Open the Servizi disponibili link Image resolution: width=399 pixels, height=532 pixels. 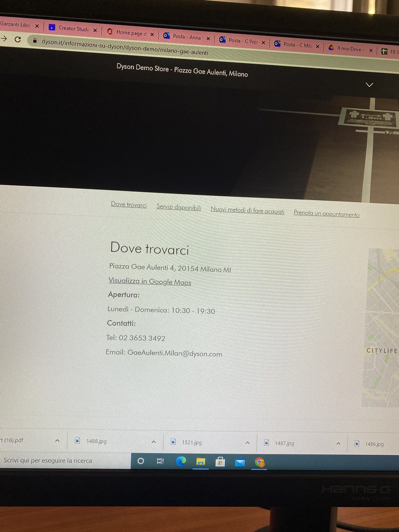point(179,207)
